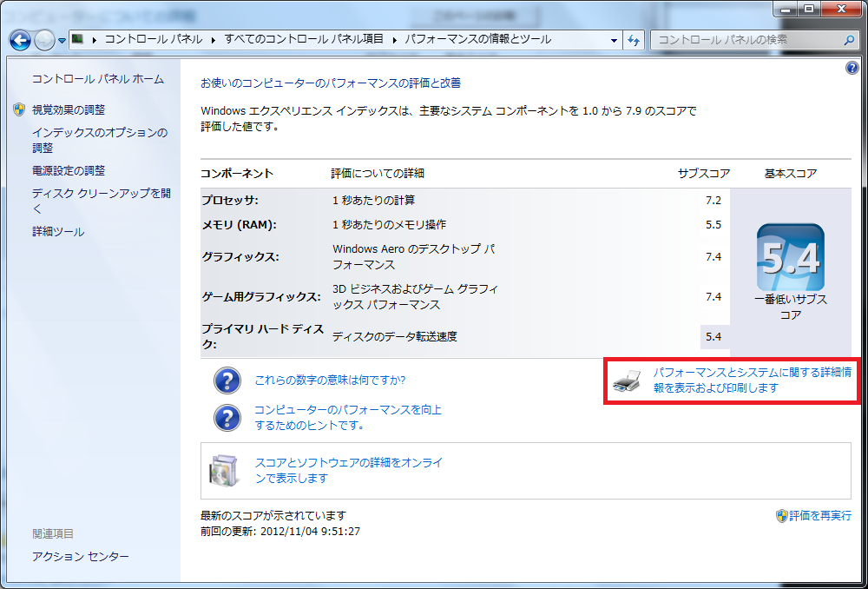Expand arrow after すべてのコントロール パネル項目
This screenshot has height=589, width=868.
point(395,40)
